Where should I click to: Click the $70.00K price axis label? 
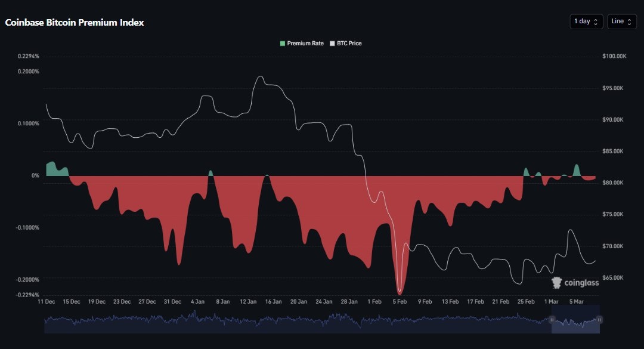tap(613, 246)
